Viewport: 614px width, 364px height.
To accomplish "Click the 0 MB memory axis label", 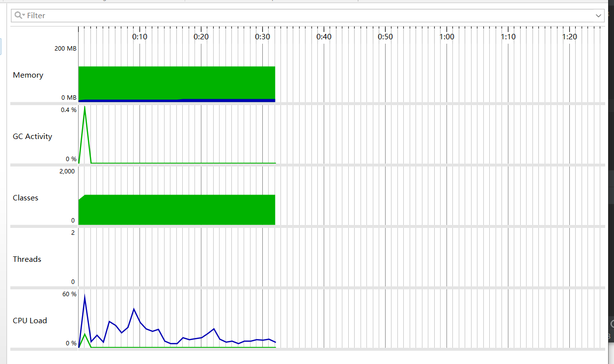I will tap(69, 98).
